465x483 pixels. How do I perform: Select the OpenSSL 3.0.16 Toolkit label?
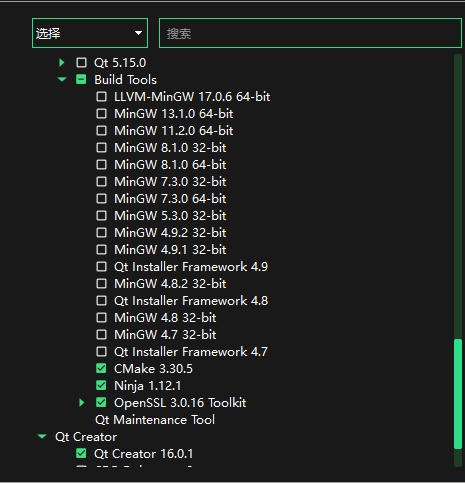pyautogui.click(x=180, y=402)
